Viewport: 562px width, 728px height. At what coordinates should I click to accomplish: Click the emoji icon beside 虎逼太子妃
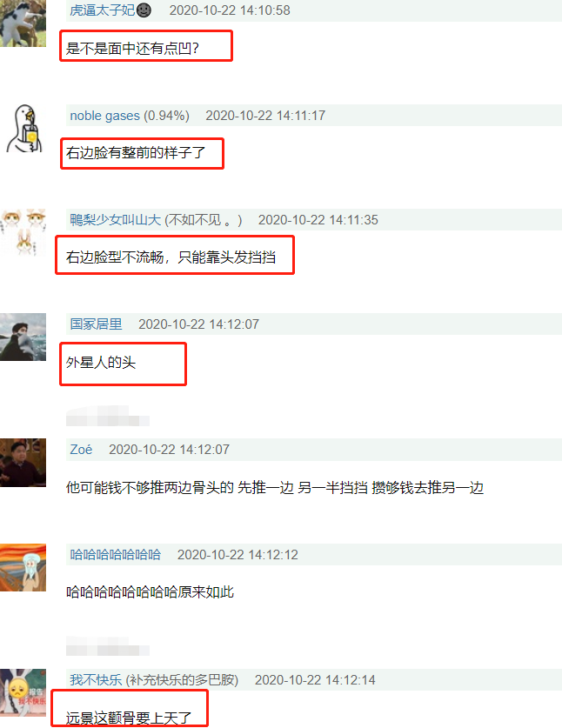click(x=144, y=10)
